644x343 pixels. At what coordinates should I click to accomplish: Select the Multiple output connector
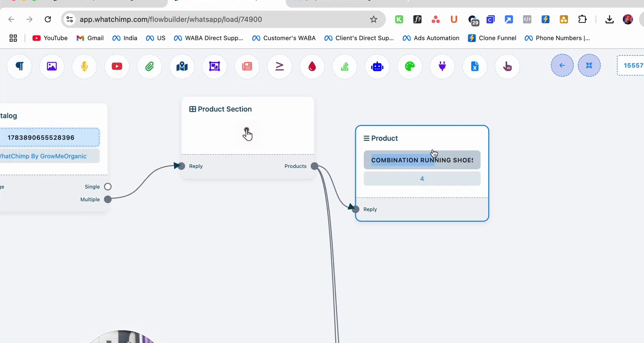click(x=108, y=199)
